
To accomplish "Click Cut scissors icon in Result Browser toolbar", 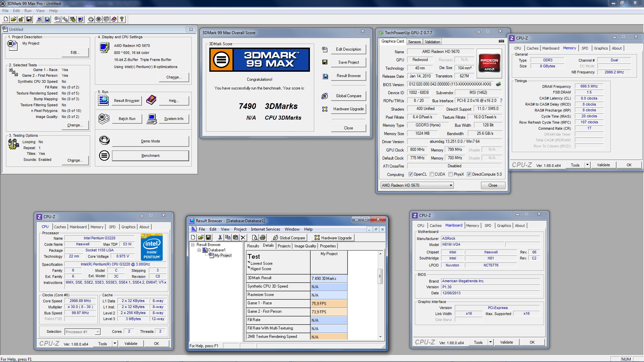I will click(x=220, y=238).
